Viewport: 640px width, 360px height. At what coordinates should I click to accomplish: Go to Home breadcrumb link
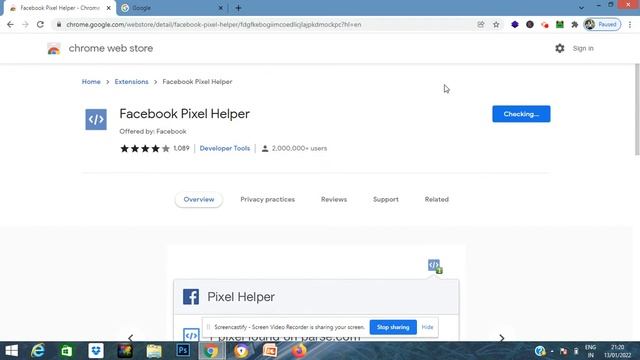tap(91, 82)
